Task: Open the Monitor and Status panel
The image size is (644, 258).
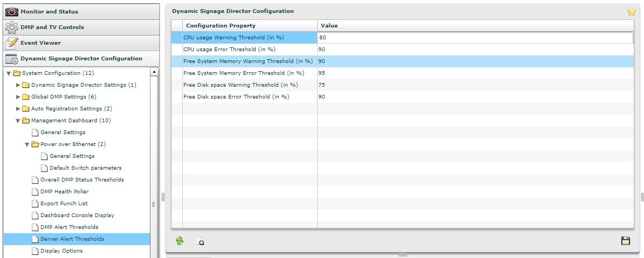Action: click(81, 11)
